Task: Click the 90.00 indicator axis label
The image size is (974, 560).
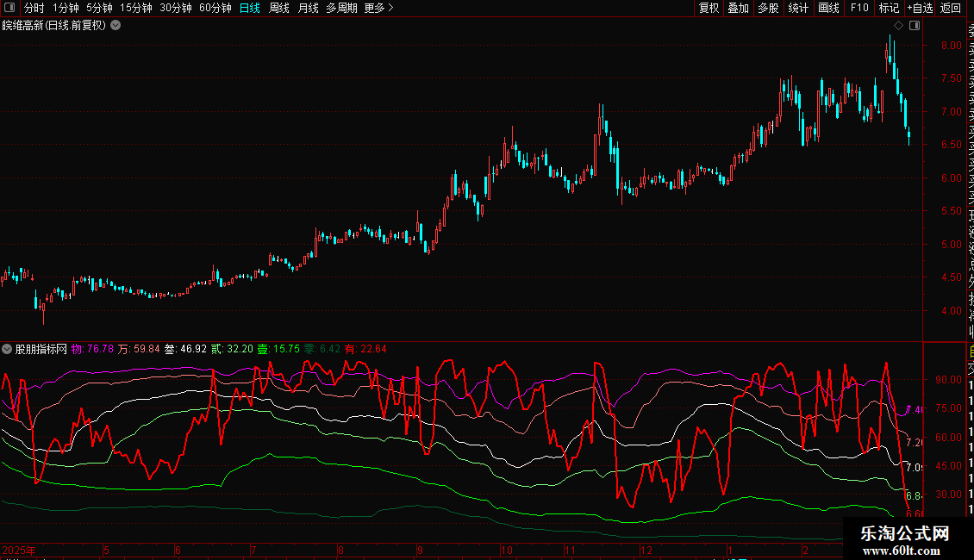Action: (948, 380)
